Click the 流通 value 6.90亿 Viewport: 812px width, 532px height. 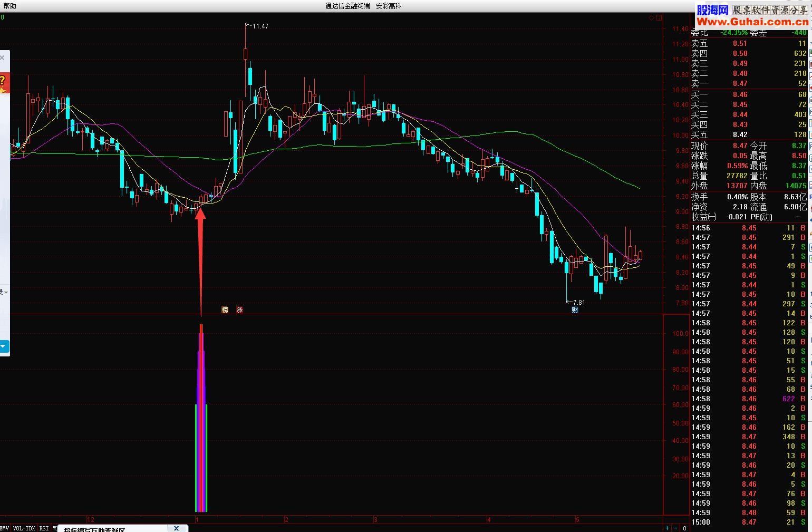pos(796,207)
